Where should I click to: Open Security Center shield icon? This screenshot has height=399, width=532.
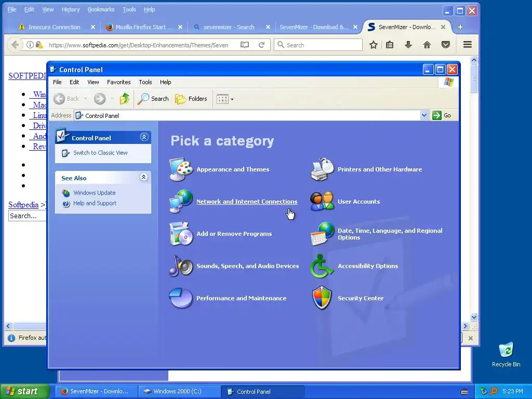tap(321, 298)
